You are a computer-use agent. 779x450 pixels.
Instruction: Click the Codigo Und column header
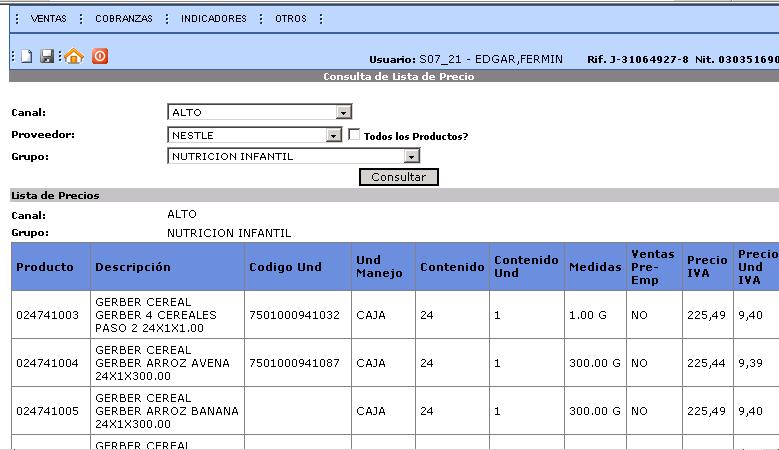click(x=298, y=267)
